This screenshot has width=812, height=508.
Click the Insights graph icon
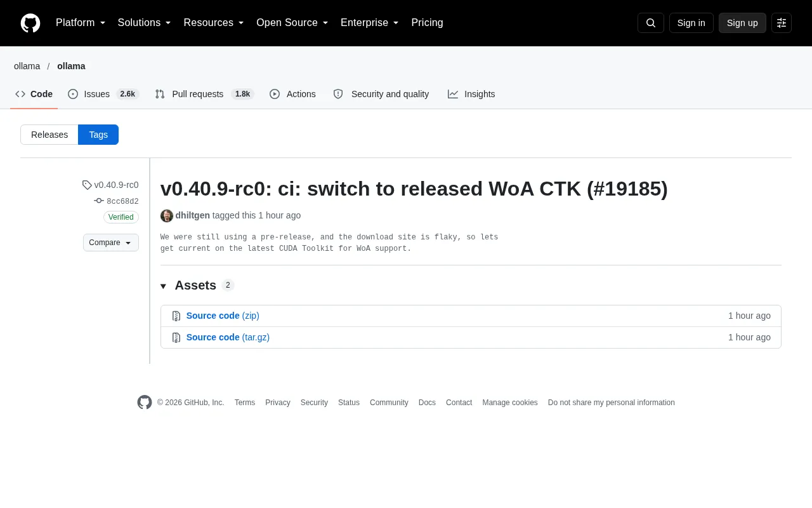pos(453,94)
